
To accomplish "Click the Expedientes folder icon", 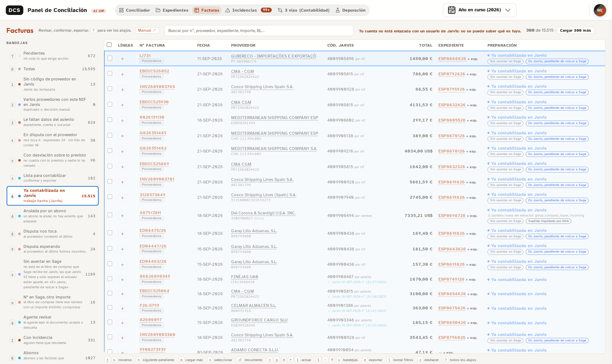I will pyautogui.click(x=158, y=10).
